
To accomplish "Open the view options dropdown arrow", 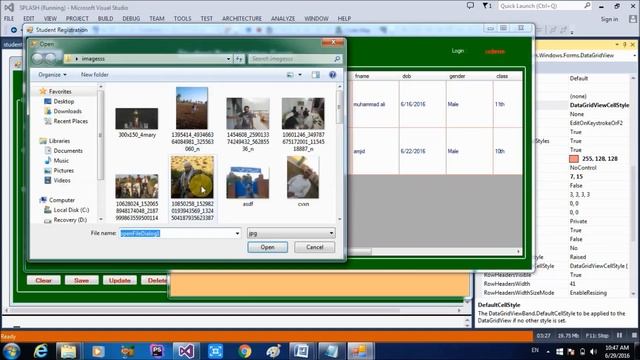I will click(x=300, y=75).
